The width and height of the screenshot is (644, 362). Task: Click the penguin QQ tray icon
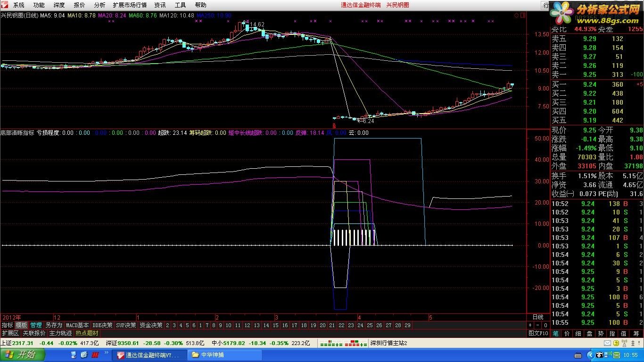tap(599, 355)
